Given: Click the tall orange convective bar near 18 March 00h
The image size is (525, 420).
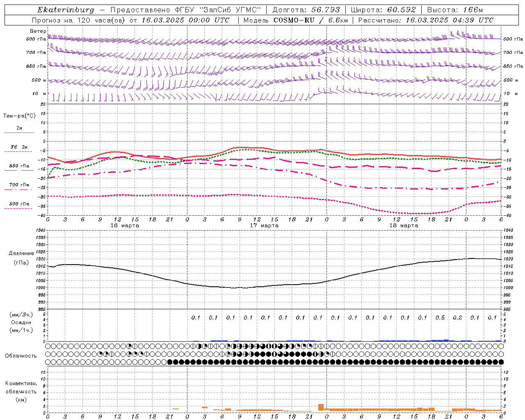Looking at the screenshot, I should tap(321, 407).
